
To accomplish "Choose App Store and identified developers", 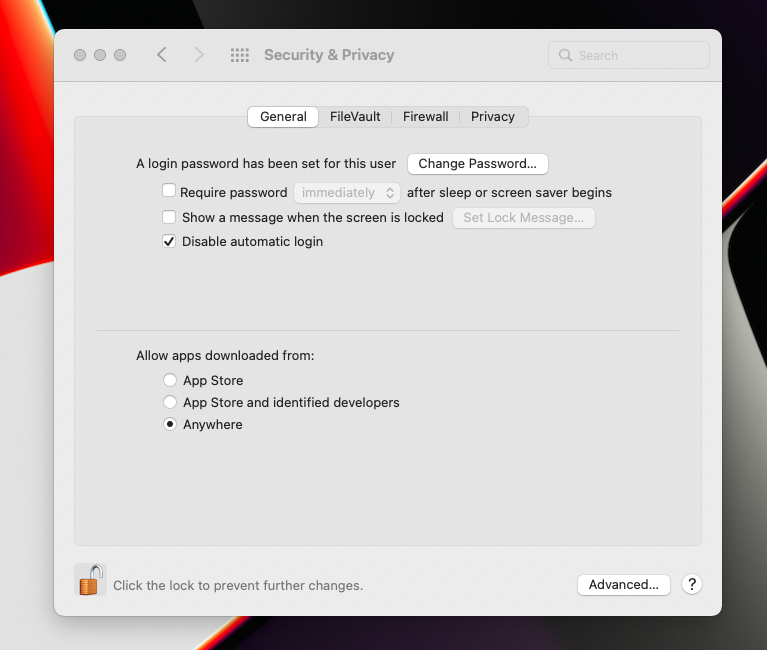I will click(x=170, y=403).
